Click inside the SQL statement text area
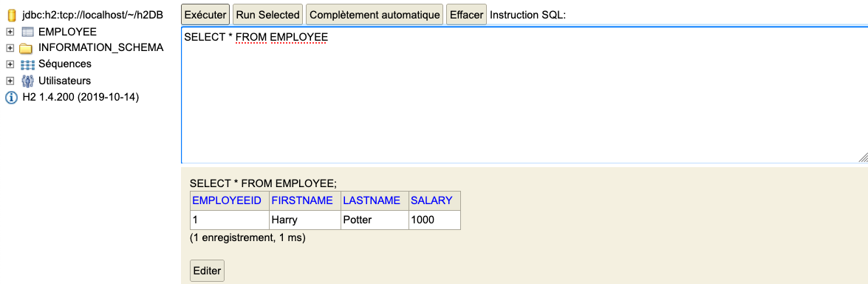Image resolution: width=868 pixels, height=284 pixels. pyautogui.click(x=524, y=95)
